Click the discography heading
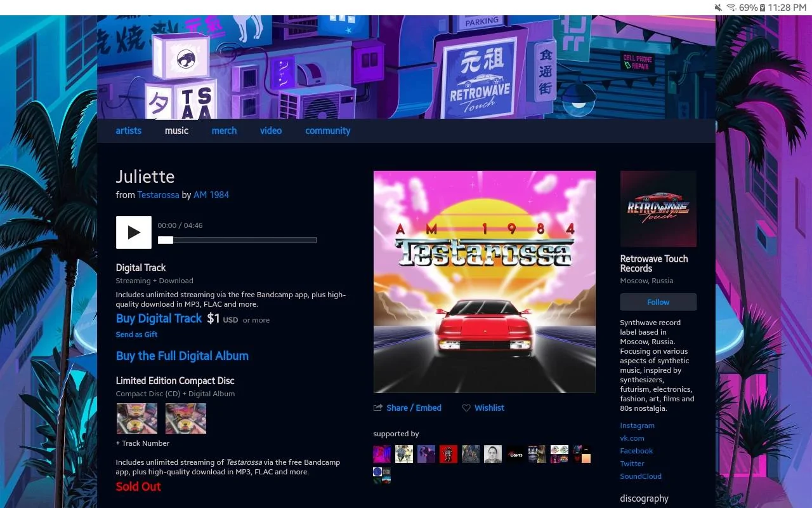Image resolution: width=812 pixels, height=508 pixels. (x=645, y=498)
